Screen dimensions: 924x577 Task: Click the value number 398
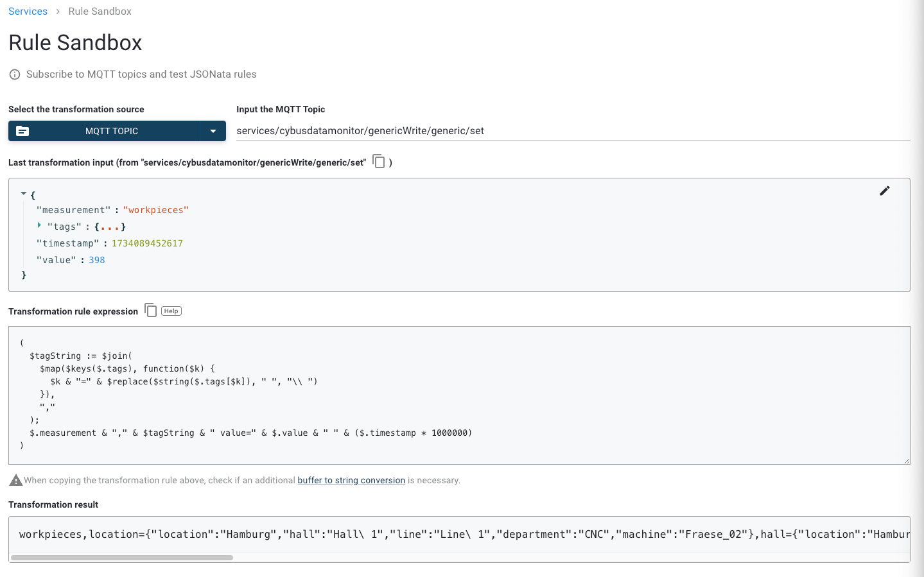point(97,260)
